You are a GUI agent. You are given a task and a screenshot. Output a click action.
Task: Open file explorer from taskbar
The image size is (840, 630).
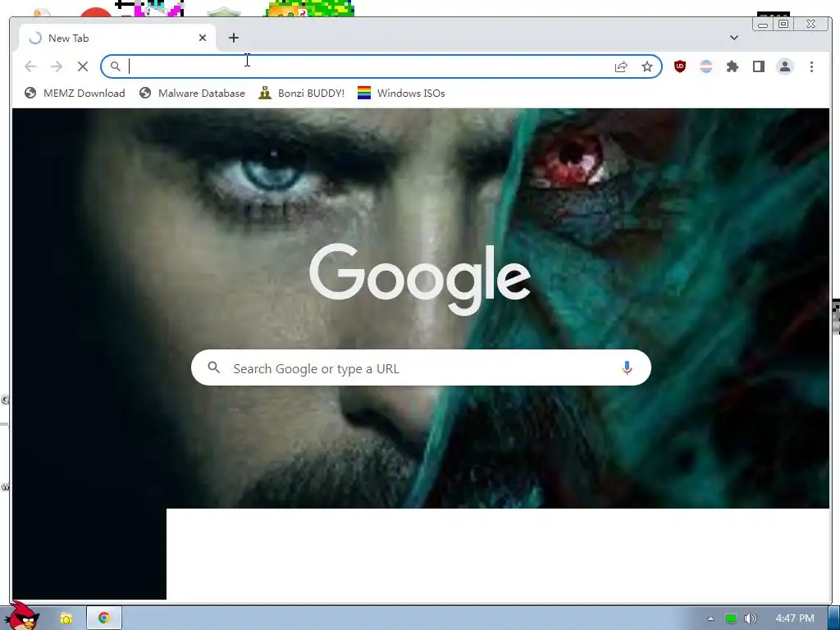tap(66, 619)
